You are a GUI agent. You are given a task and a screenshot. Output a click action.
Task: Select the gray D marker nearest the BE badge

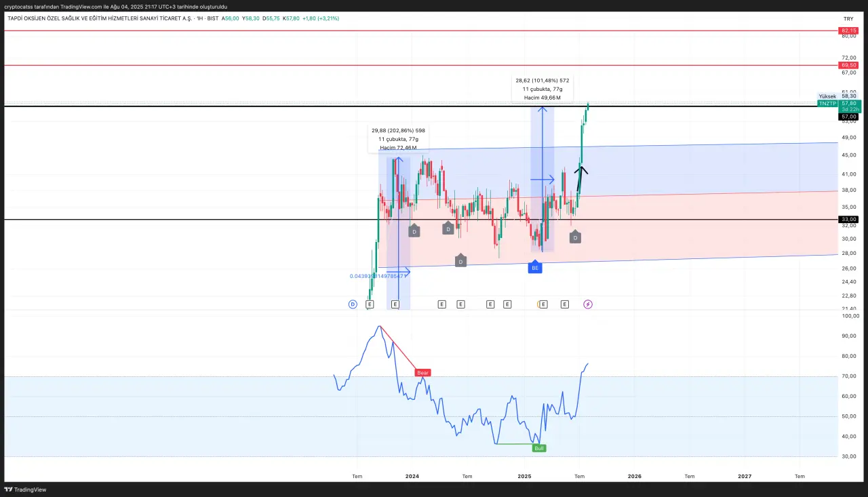(x=575, y=237)
